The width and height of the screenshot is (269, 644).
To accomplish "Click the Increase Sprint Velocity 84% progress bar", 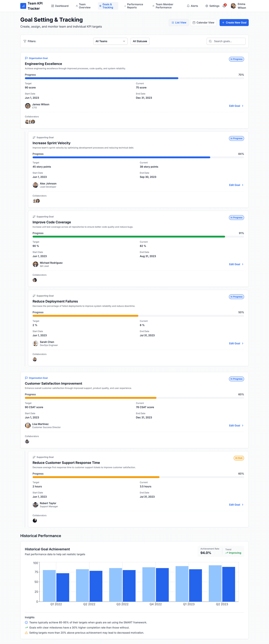I will pyautogui.click(x=138, y=157).
